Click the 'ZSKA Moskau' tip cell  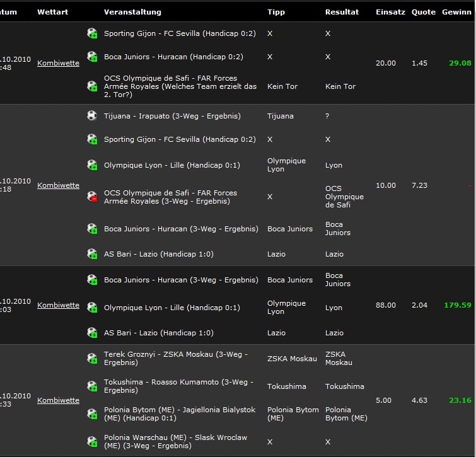pyautogui.click(x=292, y=359)
